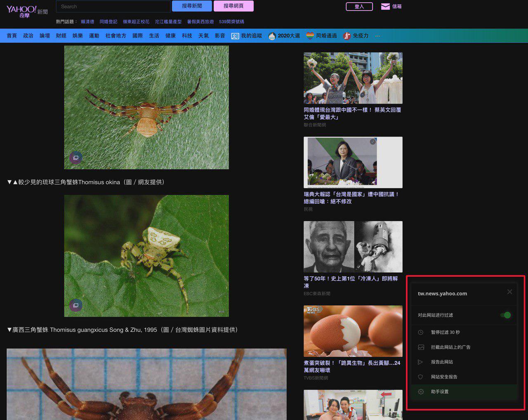Screen dimensions: 528x420
Task: Switch to 社會地方 section
Action: pos(116,36)
